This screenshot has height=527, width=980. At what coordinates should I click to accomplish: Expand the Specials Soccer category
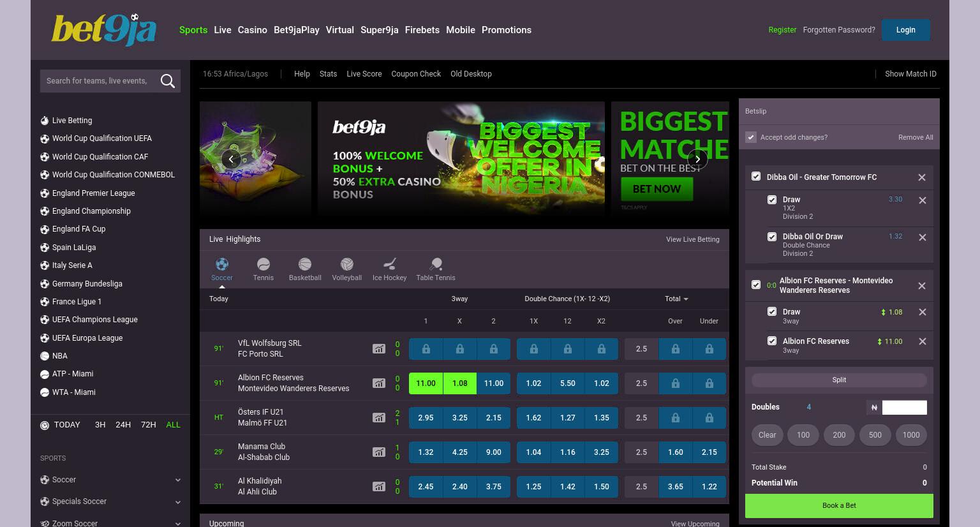pos(178,501)
